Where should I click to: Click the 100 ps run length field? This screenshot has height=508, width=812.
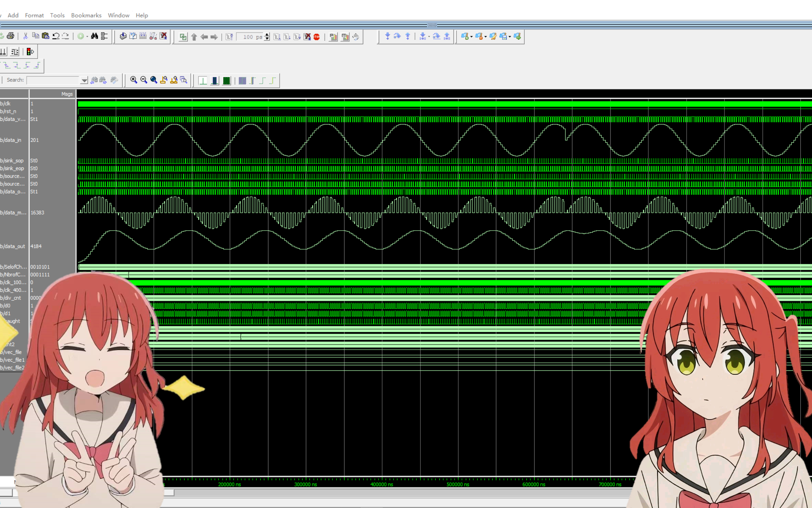250,37
